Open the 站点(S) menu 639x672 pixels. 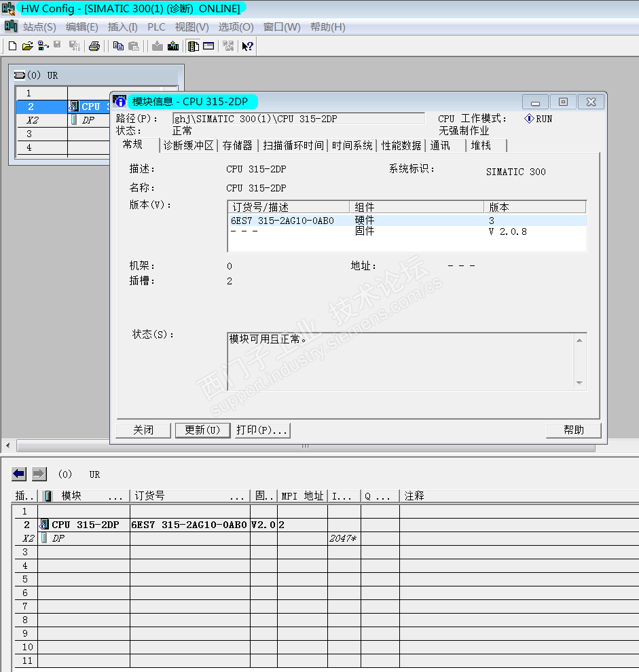[x=39, y=27]
